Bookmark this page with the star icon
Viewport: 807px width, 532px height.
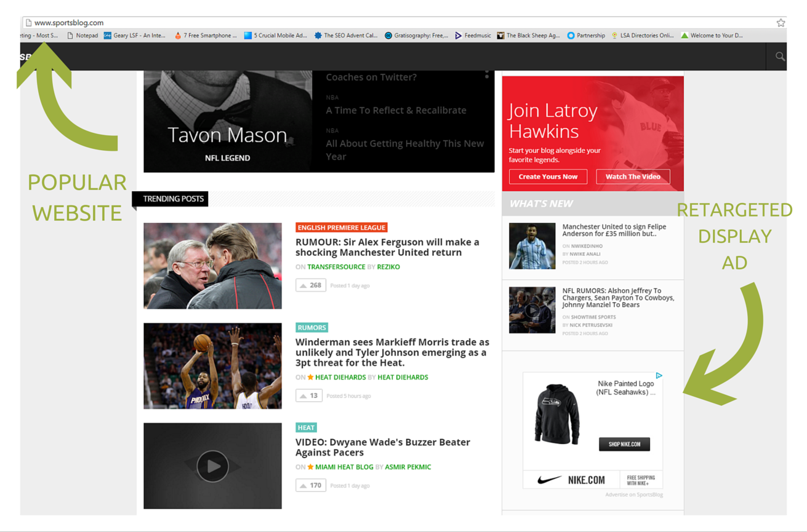coord(781,23)
